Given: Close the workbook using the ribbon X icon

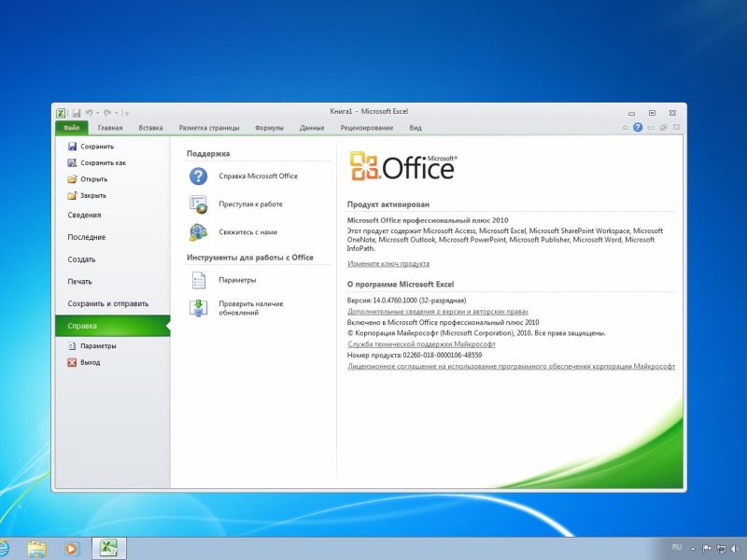Looking at the screenshot, I should [x=676, y=127].
